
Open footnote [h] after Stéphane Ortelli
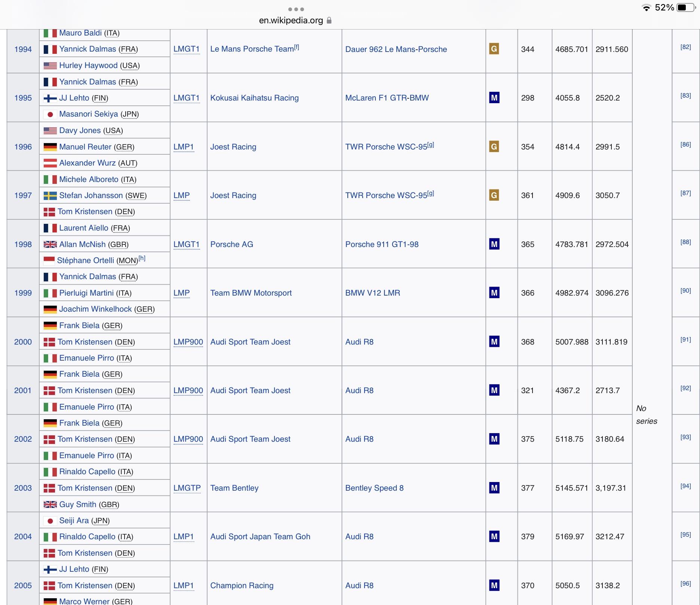coord(142,258)
